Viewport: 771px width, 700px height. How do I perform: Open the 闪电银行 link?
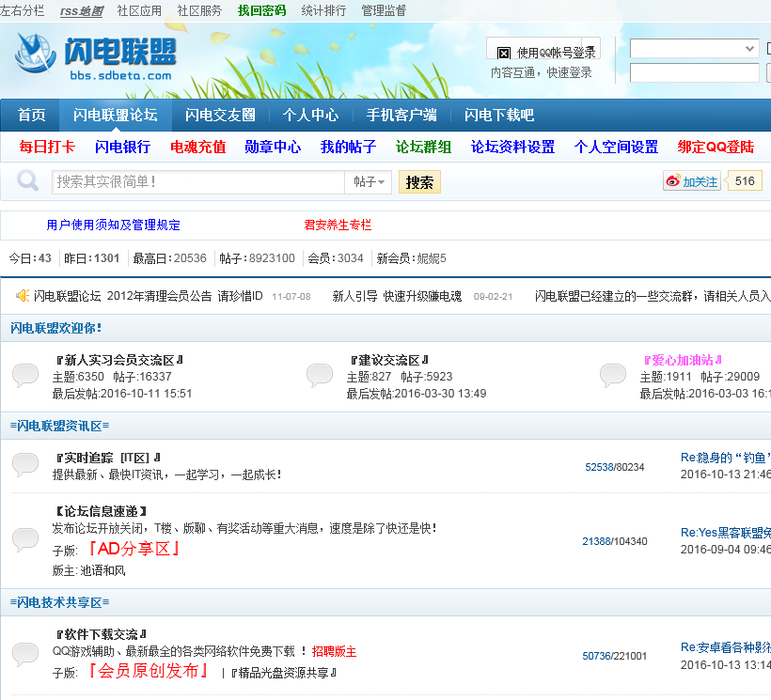[x=122, y=147]
